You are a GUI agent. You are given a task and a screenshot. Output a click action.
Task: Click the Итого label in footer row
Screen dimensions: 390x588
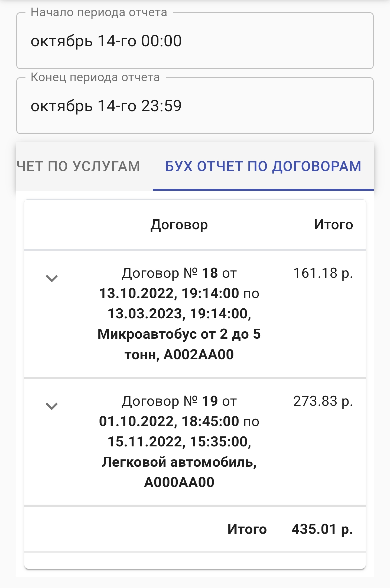click(247, 529)
